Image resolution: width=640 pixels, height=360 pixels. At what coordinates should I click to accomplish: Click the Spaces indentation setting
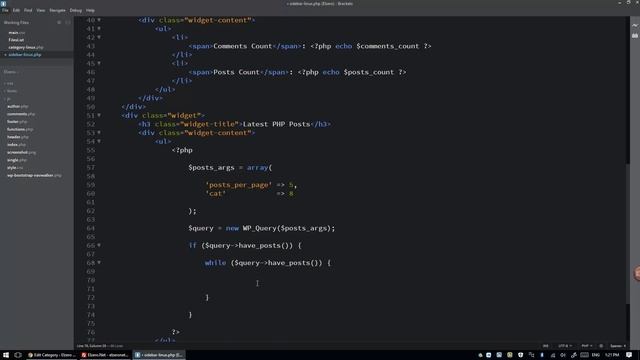(x=618, y=346)
